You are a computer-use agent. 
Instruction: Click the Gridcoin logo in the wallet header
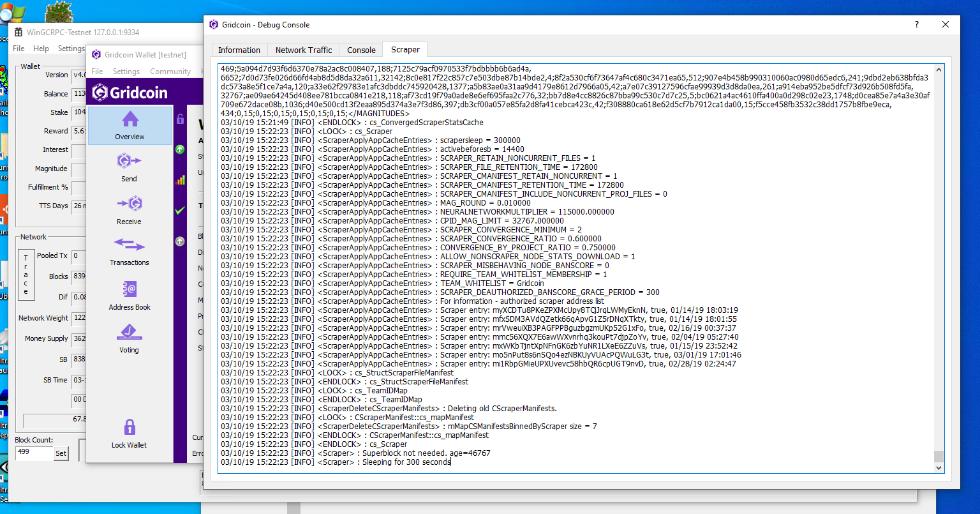[x=130, y=93]
